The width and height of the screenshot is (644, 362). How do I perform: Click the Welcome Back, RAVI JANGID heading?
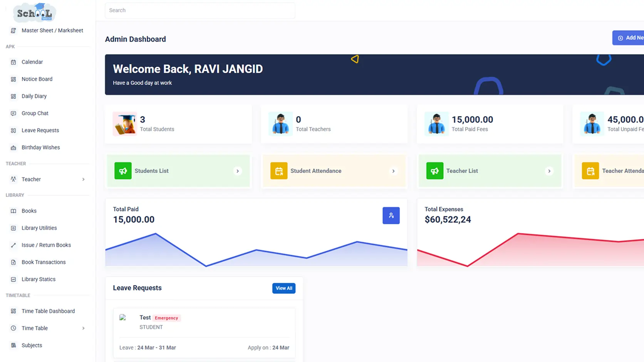[188, 69]
